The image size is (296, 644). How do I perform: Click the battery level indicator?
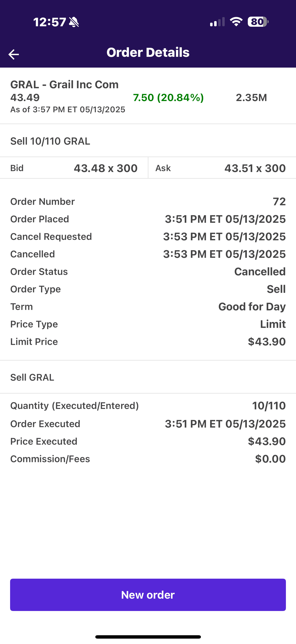click(x=258, y=22)
